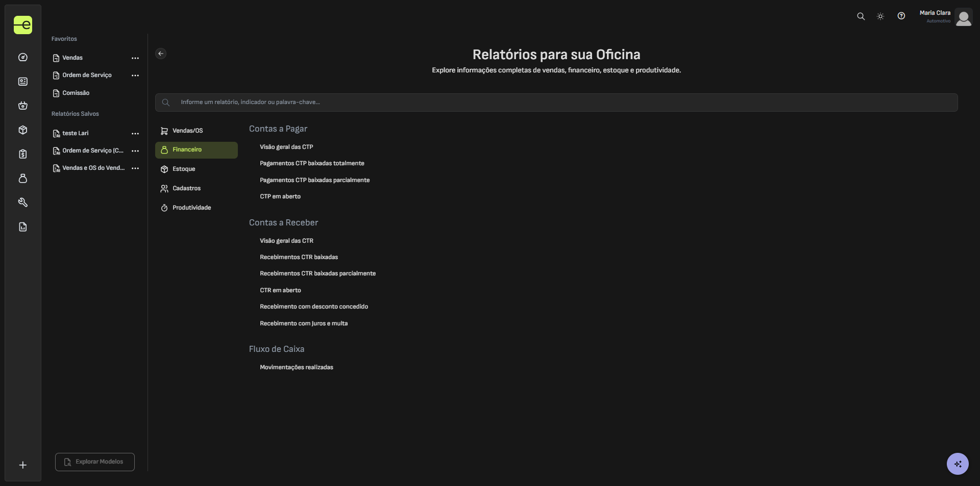Screen dimensions: 980x486
Task: Click the shopping basket sidebar icon
Action: [x=23, y=106]
